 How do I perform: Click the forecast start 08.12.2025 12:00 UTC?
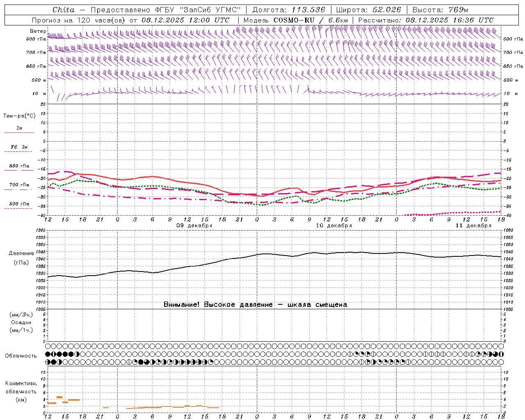pyautogui.click(x=185, y=20)
